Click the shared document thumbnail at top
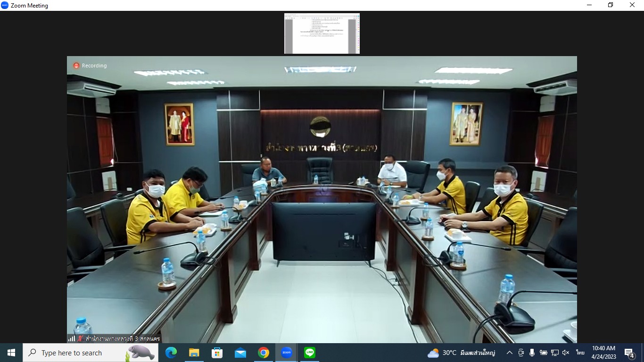The image size is (644, 362). coord(322,33)
